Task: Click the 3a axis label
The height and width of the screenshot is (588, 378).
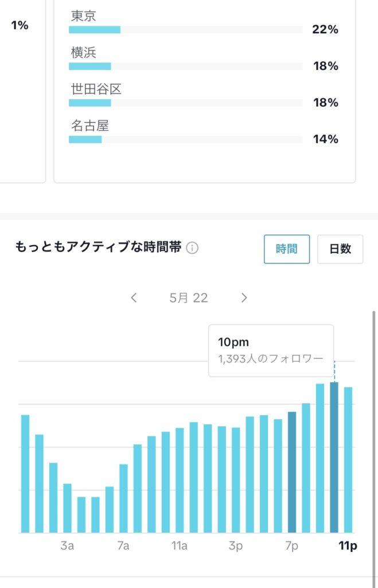Action: 67,546
